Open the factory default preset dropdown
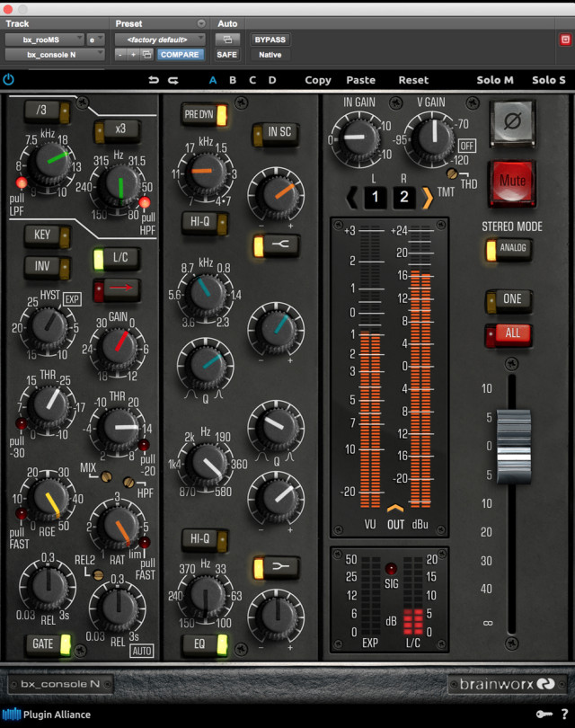The image size is (575, 728). (159, 40)
